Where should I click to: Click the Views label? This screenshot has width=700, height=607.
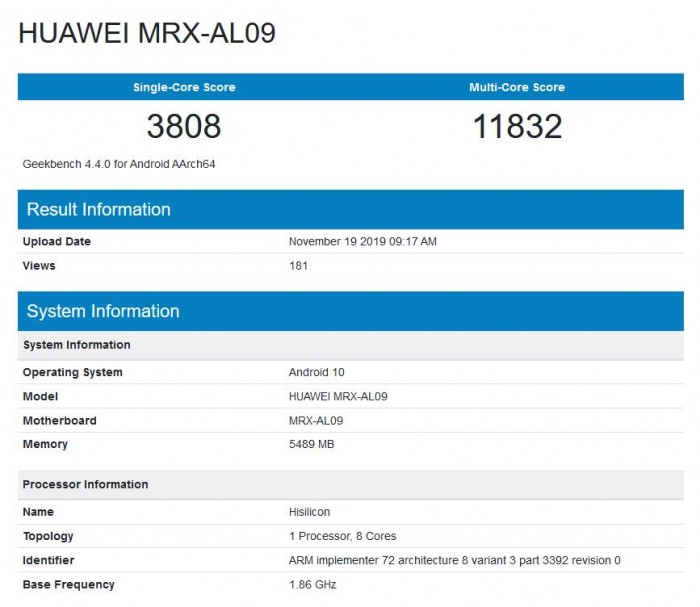(39, 266)
